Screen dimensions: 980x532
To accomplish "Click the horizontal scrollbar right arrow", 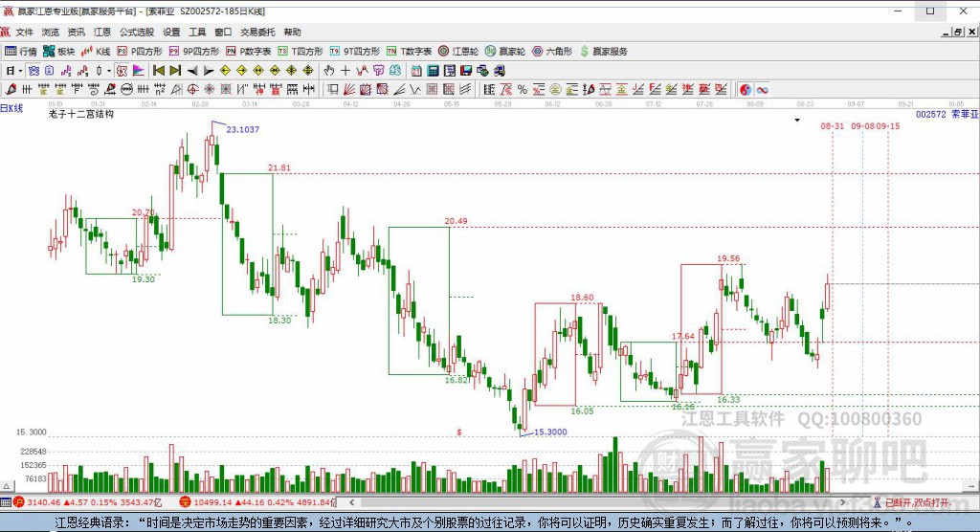I will tap(842, 502).
